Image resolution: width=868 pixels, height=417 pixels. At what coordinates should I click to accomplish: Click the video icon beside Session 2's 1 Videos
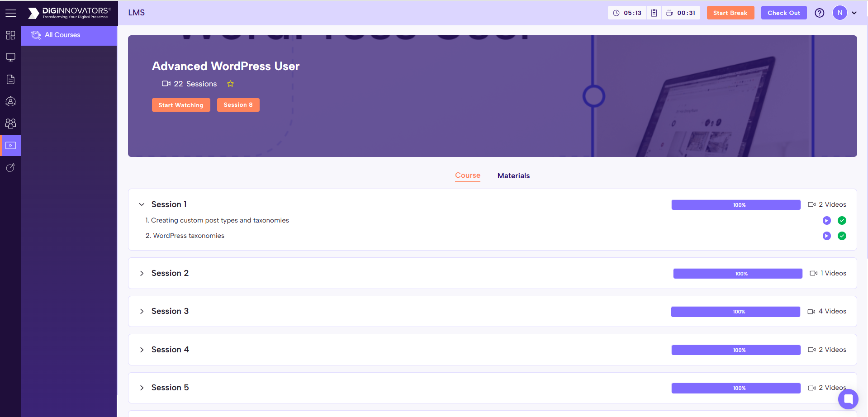(x=813, y=273)
